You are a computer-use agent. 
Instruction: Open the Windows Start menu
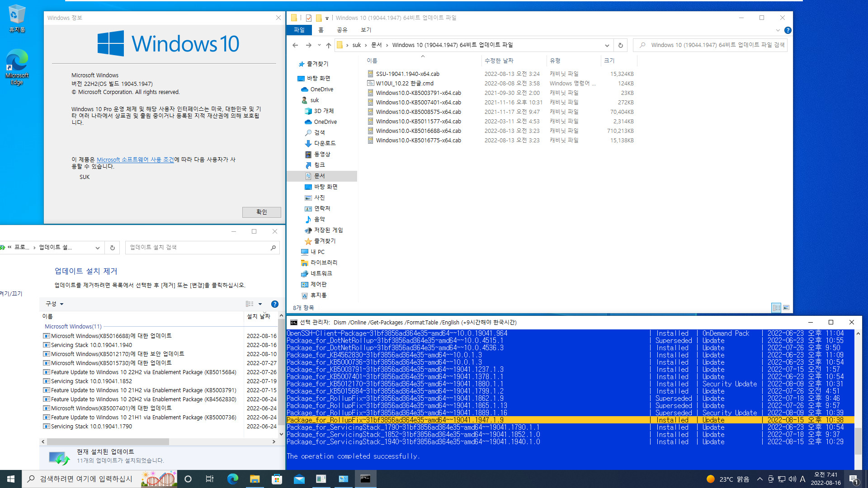pos(11,479)
